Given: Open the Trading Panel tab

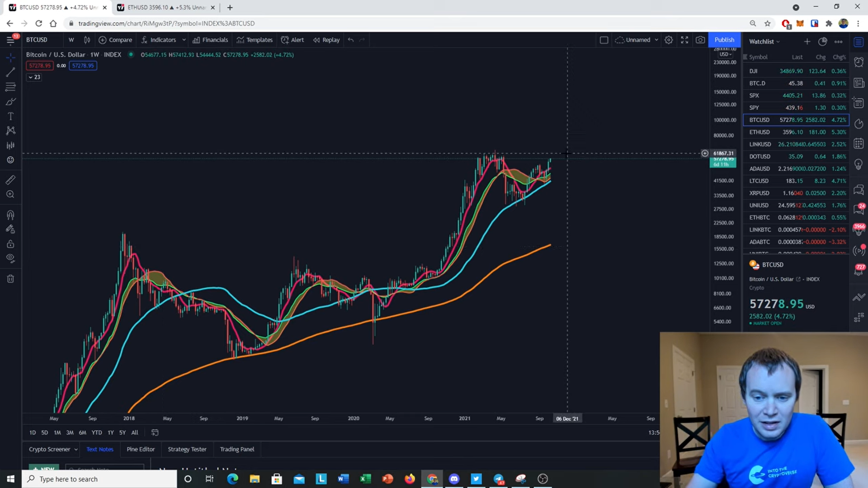Looking at the screenshot, I should (x=237, y=449).
